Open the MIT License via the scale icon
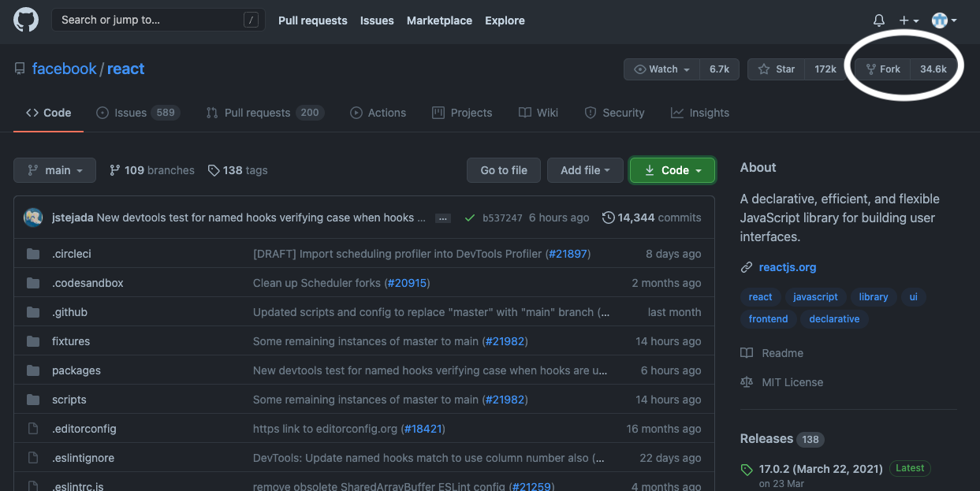 pos(792,381)
